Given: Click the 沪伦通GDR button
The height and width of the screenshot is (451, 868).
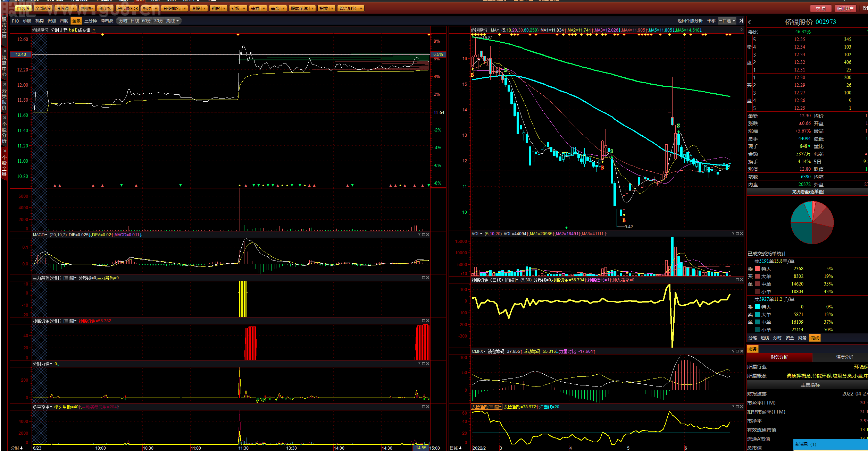Looking at the screenshot, I should [x=127, y=8].
